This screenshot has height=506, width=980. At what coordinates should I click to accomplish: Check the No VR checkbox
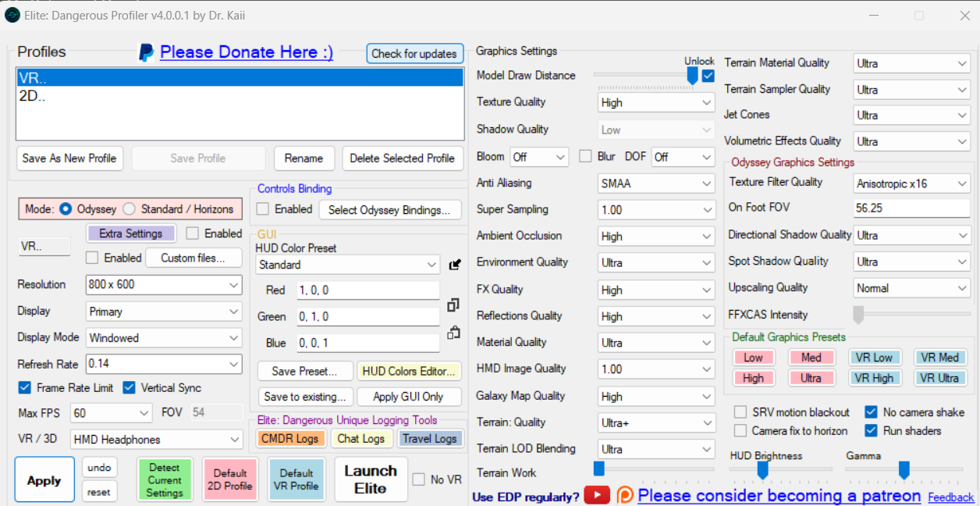(x=419, y=479)
